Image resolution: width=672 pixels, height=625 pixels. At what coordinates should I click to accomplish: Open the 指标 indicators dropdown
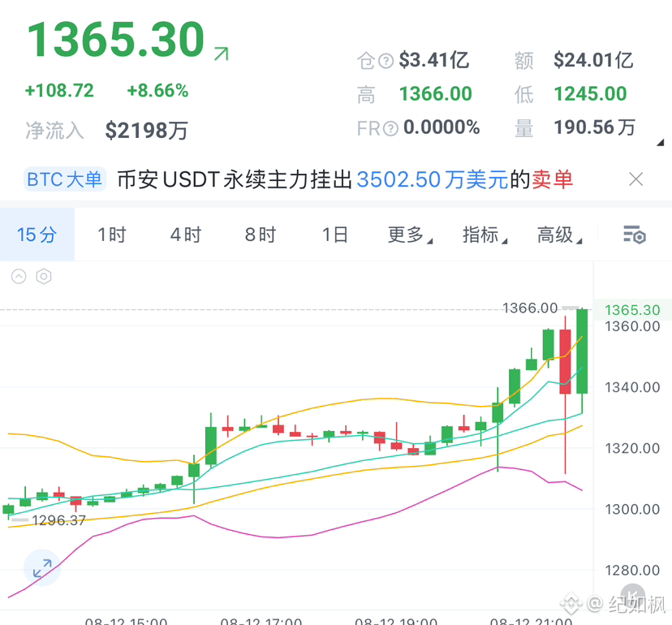pyautogui.click(x=485, y=235)
